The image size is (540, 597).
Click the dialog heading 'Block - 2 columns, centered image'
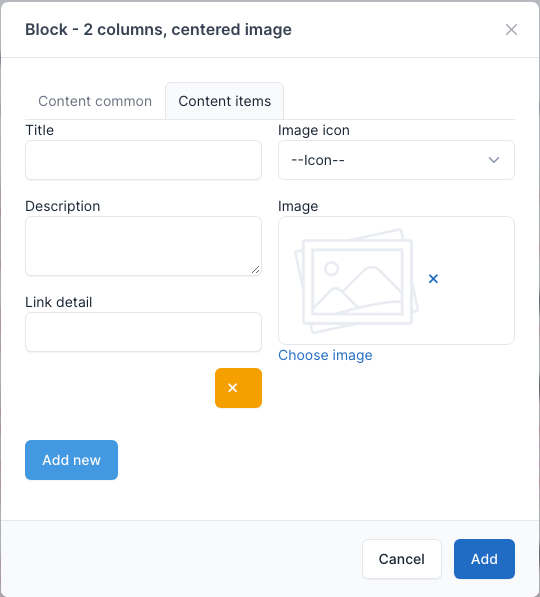tap(158, 30)
